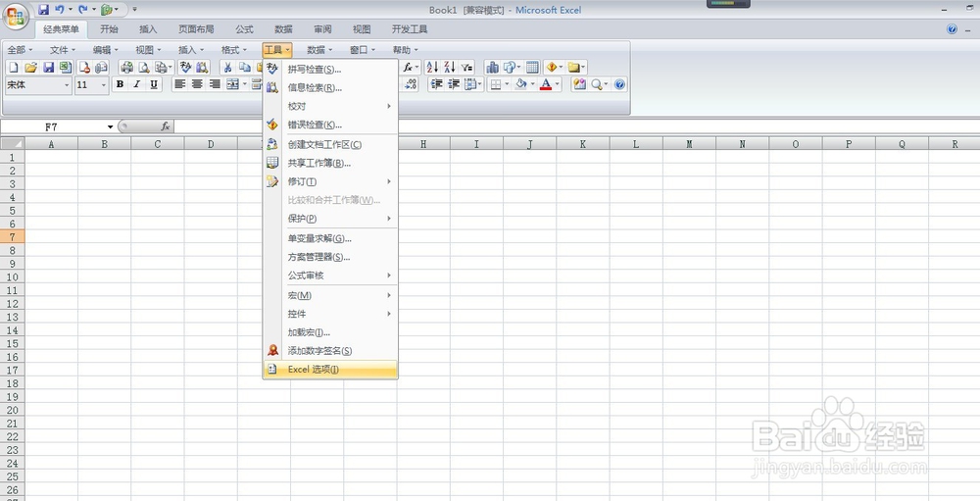The height and width of the screenshot is (501, 980).
Task: Open the 数据 classic menu dropdown
Action: click(x=319, y=50)
